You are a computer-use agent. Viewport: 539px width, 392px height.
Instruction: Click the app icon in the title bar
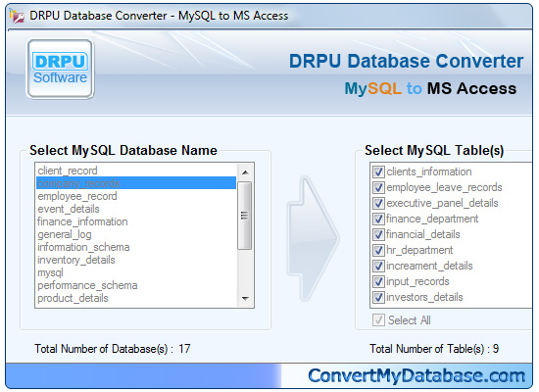pyautogui.click(x=17, y=16)
